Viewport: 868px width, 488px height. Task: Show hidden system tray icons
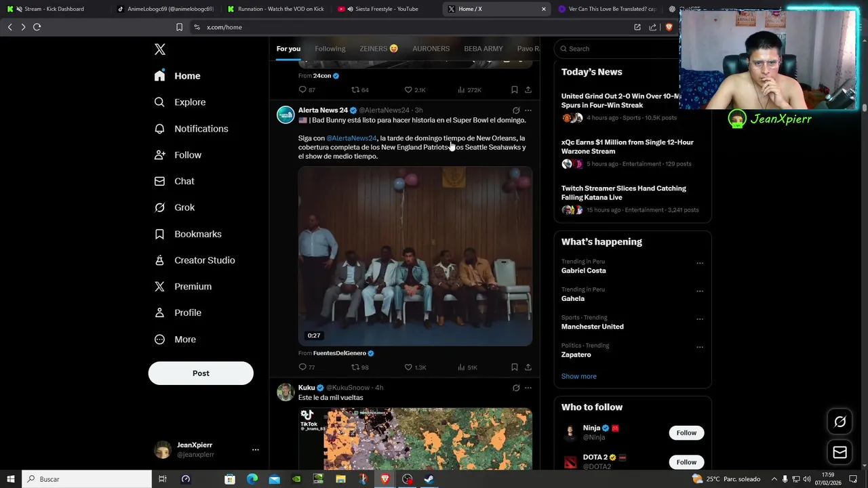click(774, 479)
